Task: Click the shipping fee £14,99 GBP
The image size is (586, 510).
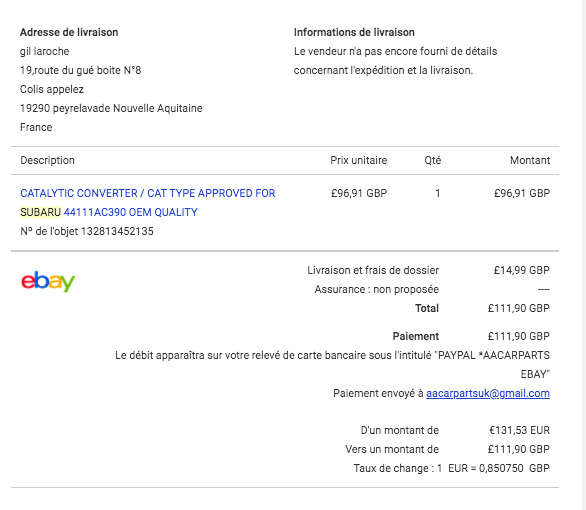Action: coord(522,270)
